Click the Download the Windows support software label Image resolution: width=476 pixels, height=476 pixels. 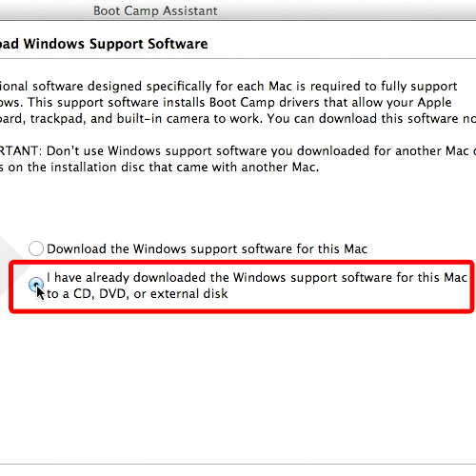point(207,249)
